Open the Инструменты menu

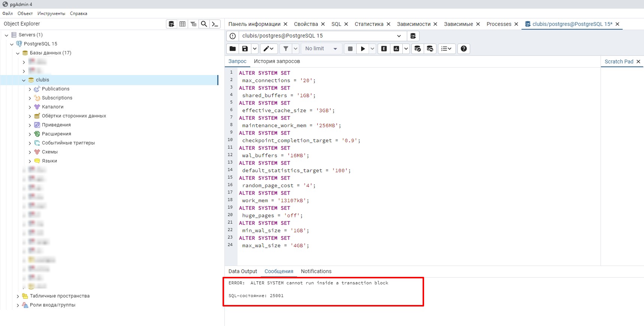[x=51, y=14]
